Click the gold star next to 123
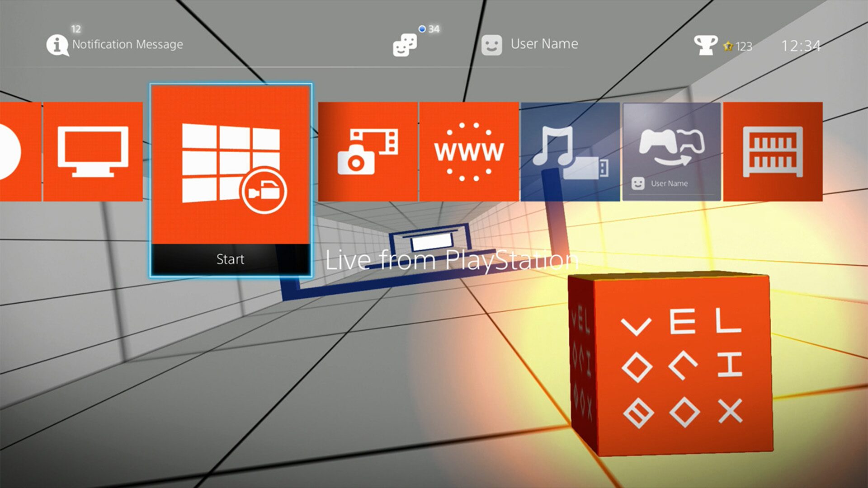Viewport: 868px width, 488px height. 728,45
